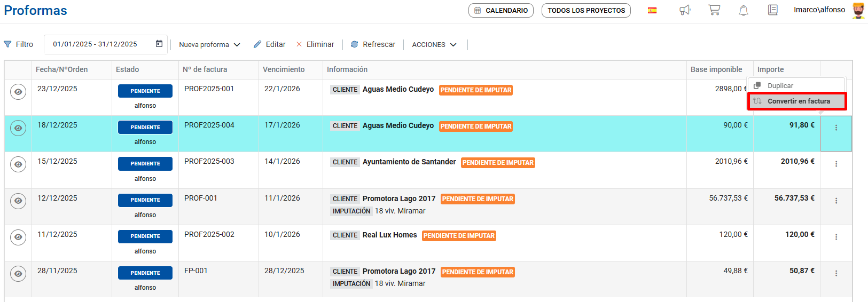Screen dimensions: 868x302
Task: Select Convertir en factura menu option
Action: tap(798, 101)
